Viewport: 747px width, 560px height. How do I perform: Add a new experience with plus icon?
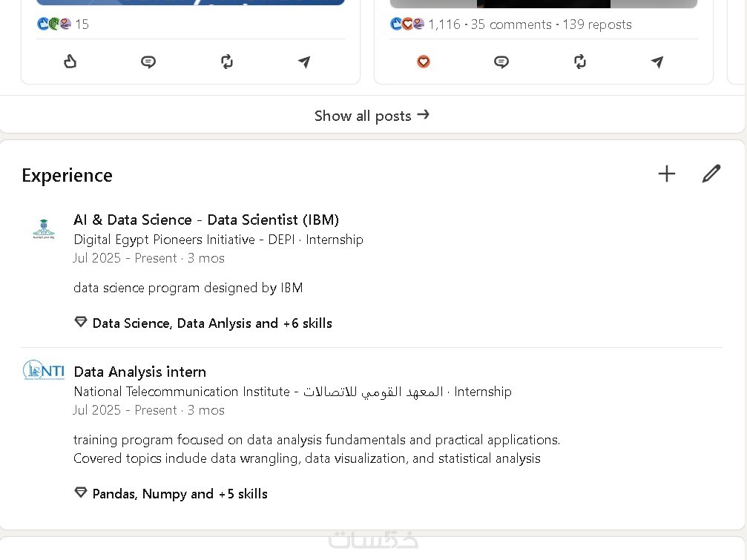(x=667, y=174)
